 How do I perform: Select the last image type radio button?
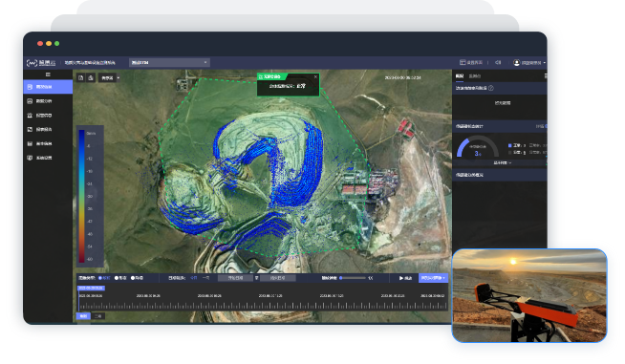[133, 278]
